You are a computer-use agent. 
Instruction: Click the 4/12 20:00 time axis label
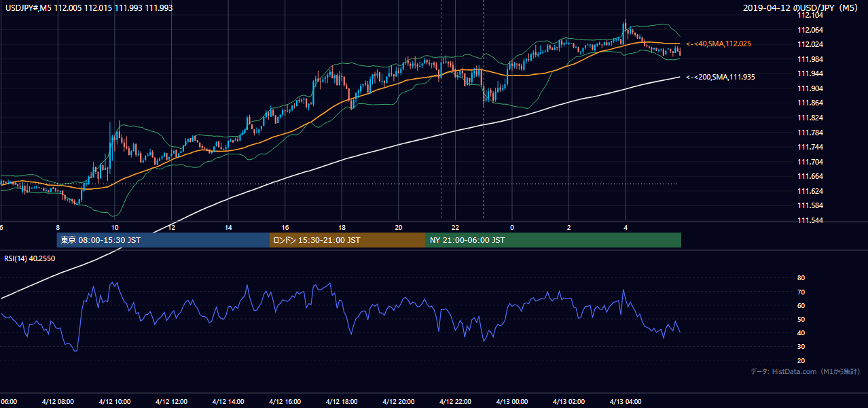coord(399,402)
